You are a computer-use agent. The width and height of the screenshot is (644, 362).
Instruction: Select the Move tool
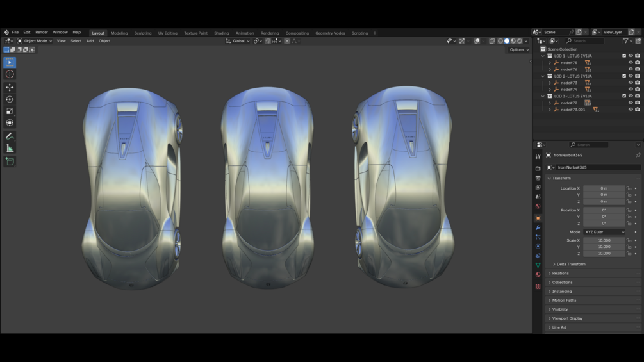[x=10, y=87]
